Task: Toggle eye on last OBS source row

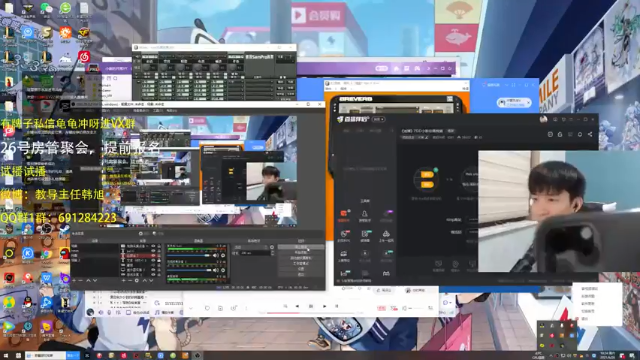Action: 153,275
